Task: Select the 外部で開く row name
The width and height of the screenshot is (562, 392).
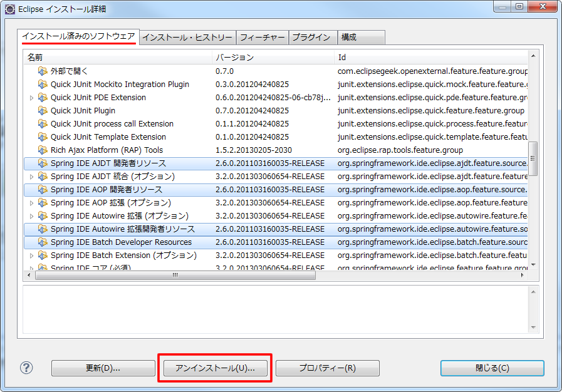Action: pyautogui.click(x=69, y=71)
